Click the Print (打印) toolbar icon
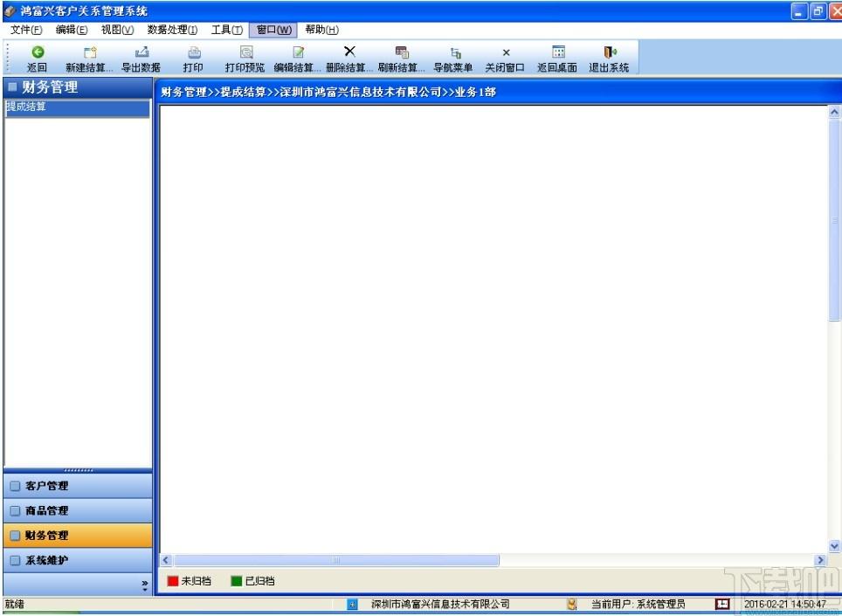Viewport: 842px width, 616px height. click(193, 52)
